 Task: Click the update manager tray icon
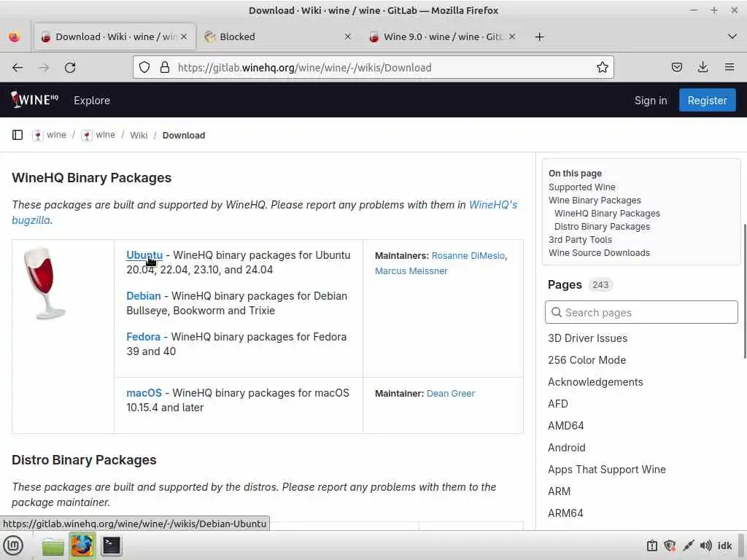point(651,545)
